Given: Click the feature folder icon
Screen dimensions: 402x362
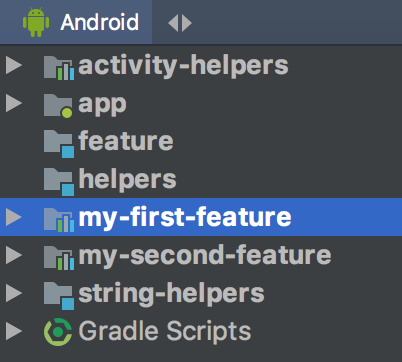Looking at the screenshot, I should pyautogui.click(x=59, y=144).
